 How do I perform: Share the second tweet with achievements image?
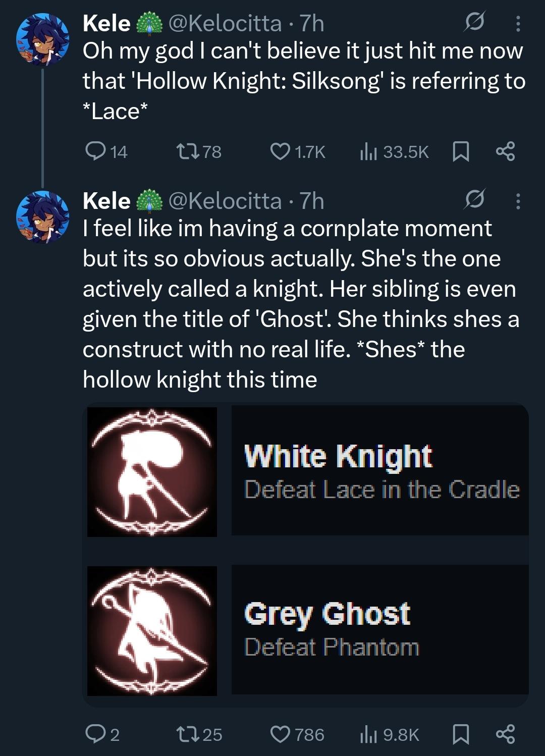505,734
